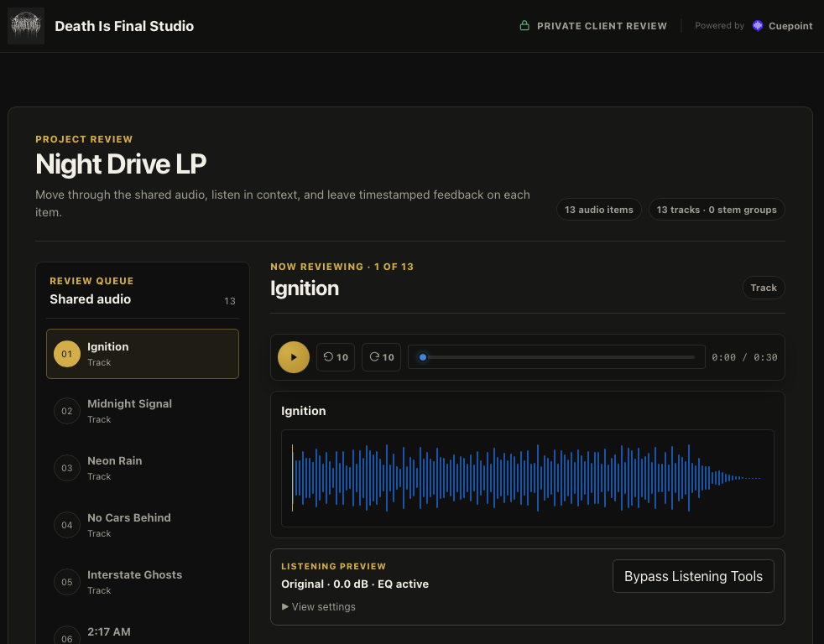Play the Ignition track
Viewport: 824px width, 644px height.
click(293, 357)
